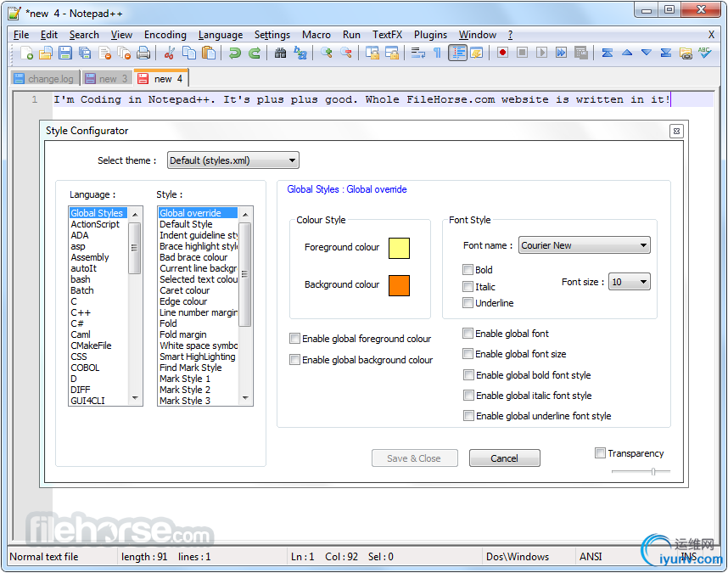Image resolution: width=728 pixels, height=573 pixels.
Task: Open the Encoding menu
Action: point(165,35)
